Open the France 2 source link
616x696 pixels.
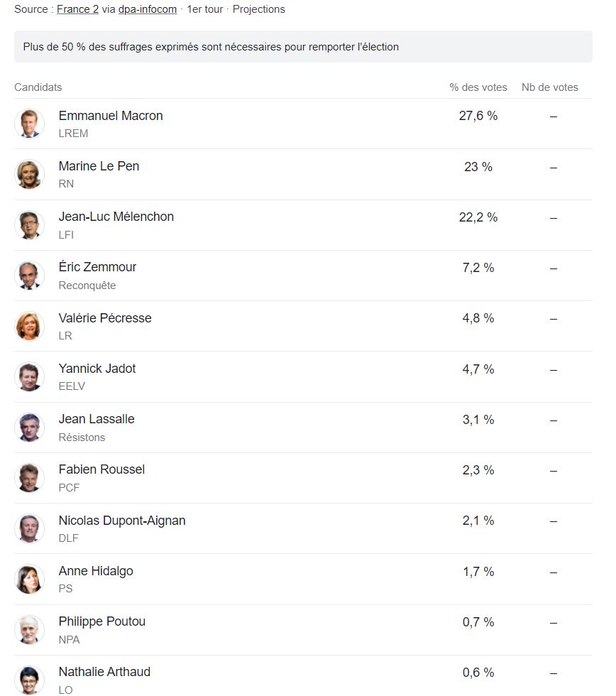(x=77, y=9)
